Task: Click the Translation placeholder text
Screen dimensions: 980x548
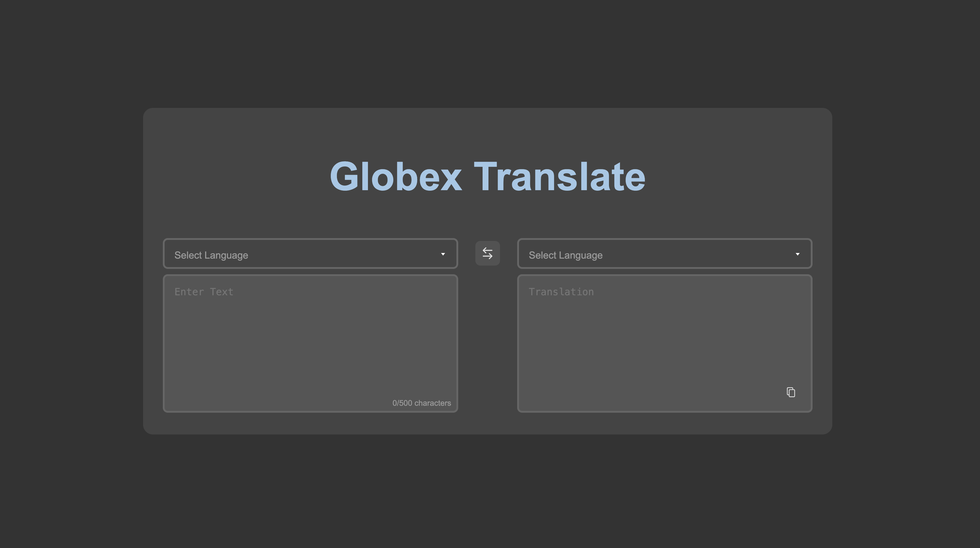Action: [561, 291]
